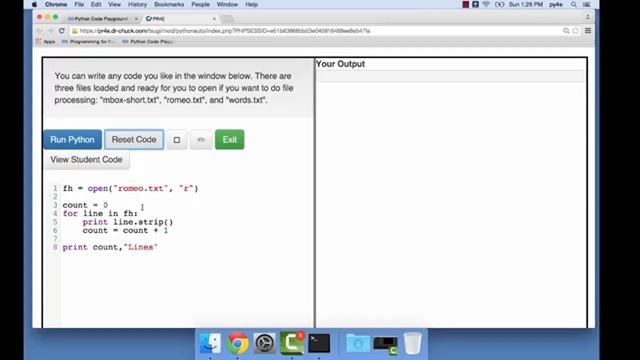Open the People menu

(x=200, y=4)
